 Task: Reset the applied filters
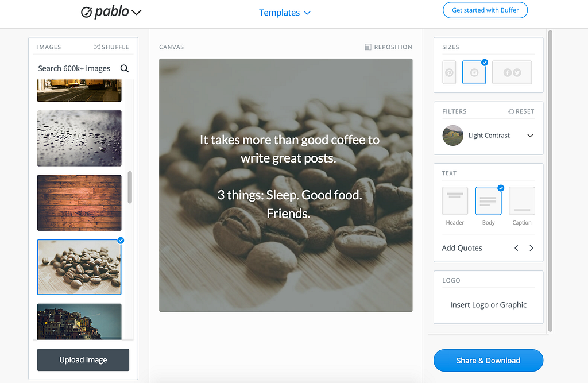point(521,111)
